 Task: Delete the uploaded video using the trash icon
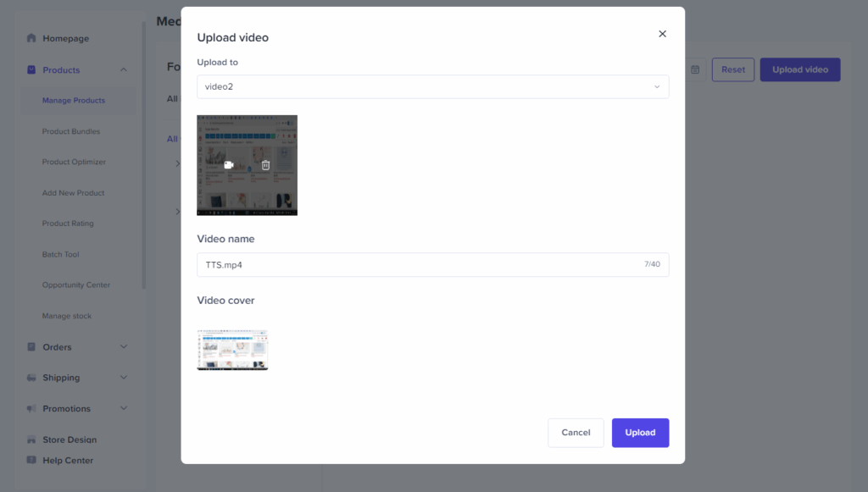[x=265, y=165]
